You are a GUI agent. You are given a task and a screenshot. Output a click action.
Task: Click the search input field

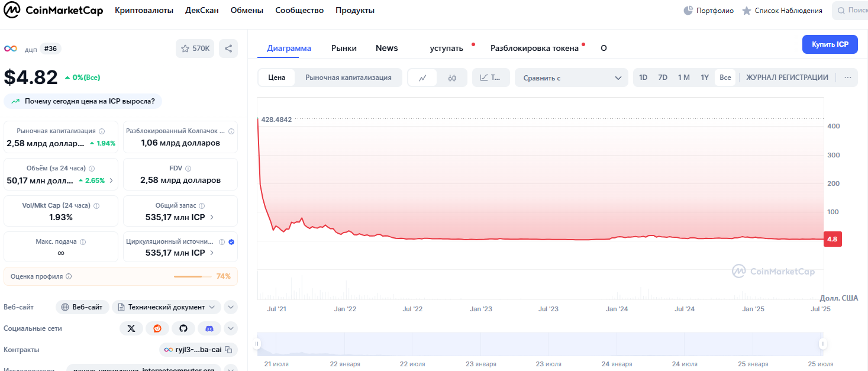coord(850,11)
